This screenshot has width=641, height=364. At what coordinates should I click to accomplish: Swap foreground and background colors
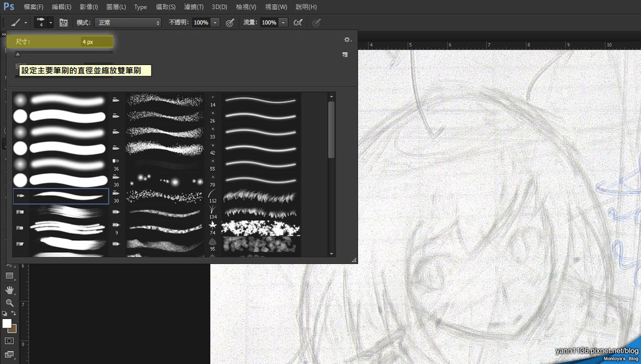point(14,313)
